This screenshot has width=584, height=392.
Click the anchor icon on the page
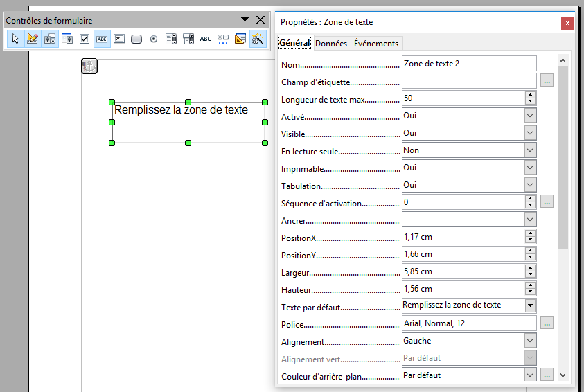point(89,66)
